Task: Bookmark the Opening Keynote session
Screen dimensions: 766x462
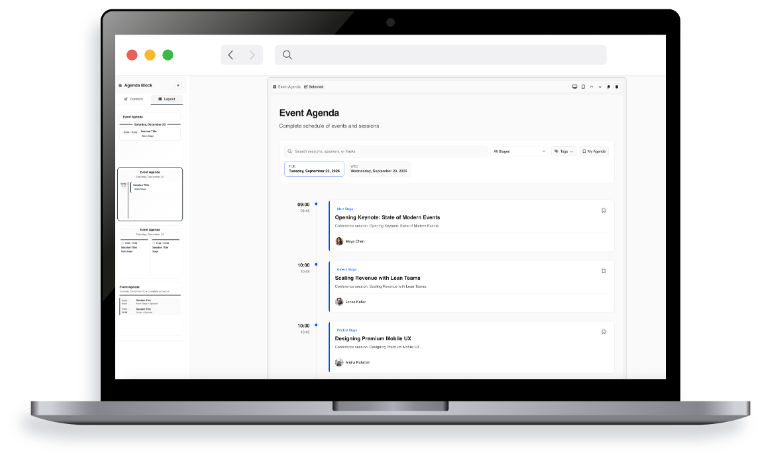Action: pos(604,211)
